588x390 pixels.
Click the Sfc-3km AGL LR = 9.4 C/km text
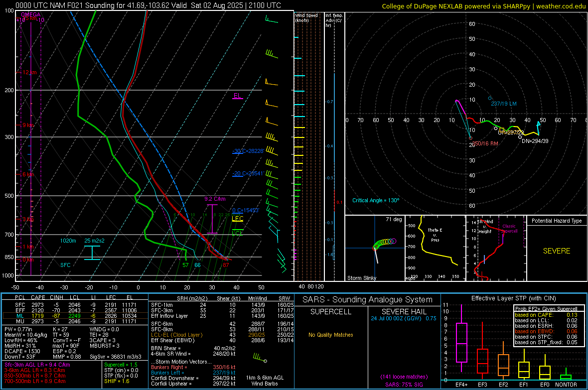tap(37, 365)
